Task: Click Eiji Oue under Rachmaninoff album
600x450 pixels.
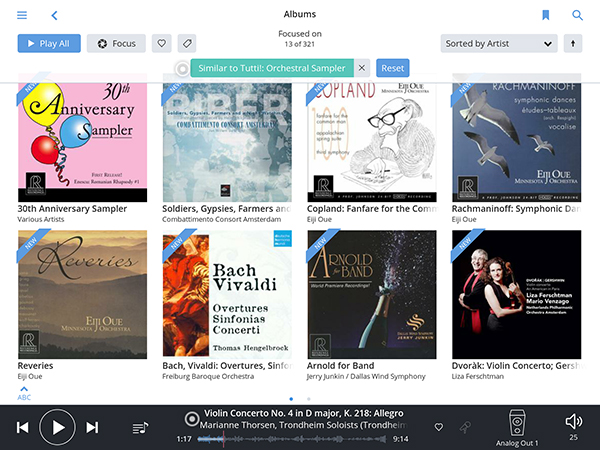Action: [x=464, y=220]
